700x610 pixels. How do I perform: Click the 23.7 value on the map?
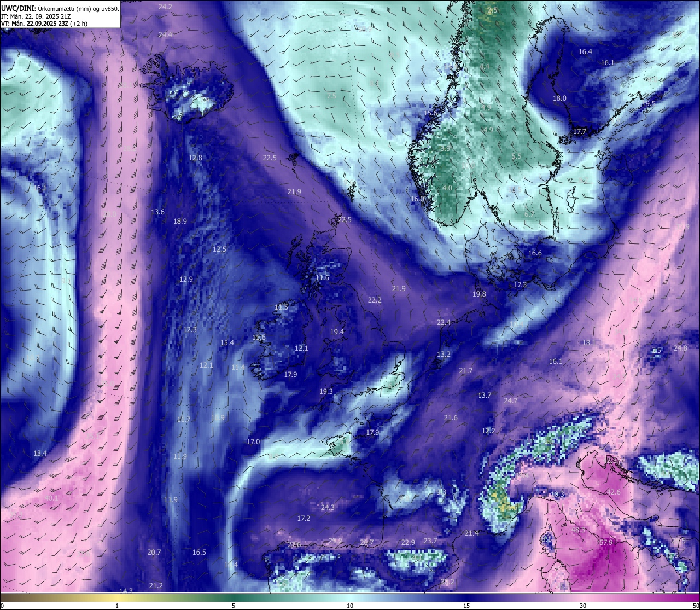(x=430, y=541)
